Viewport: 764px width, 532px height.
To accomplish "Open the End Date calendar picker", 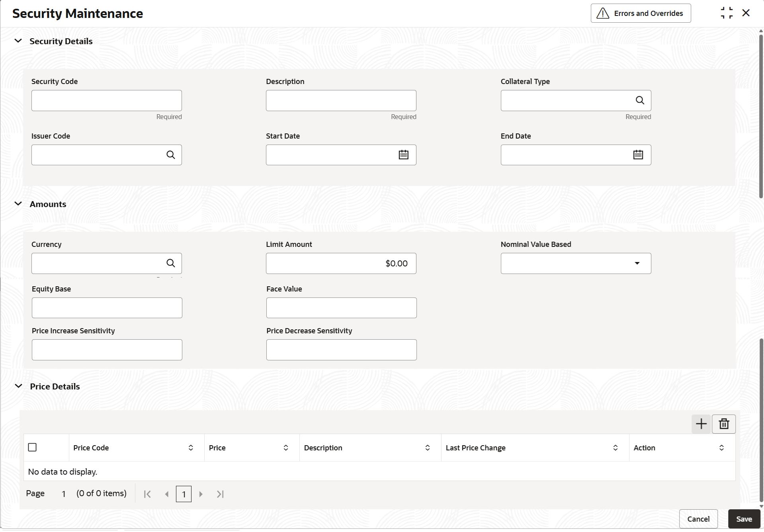I will pyautogui.click(x=638, y=155).
